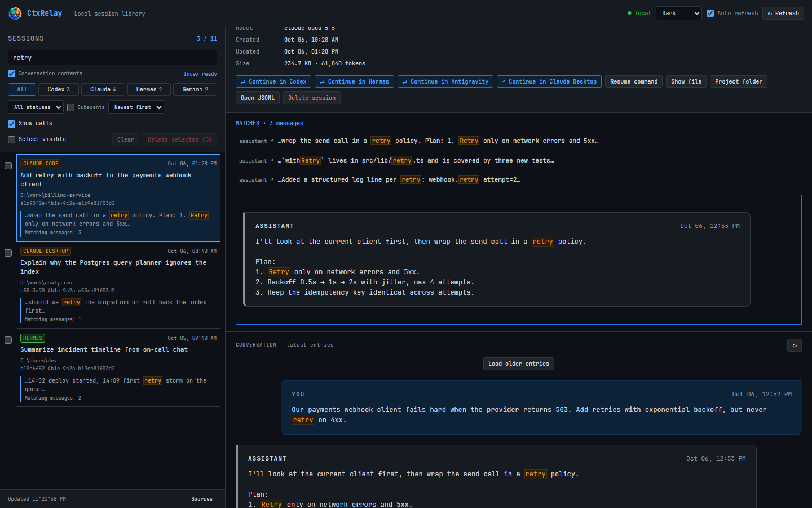Tick the Postgres query planner session checkbox

(8, 253)
